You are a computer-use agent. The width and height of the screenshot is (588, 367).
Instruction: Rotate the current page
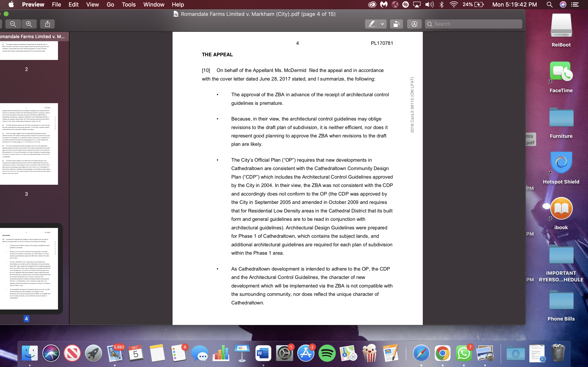(396, 24)
